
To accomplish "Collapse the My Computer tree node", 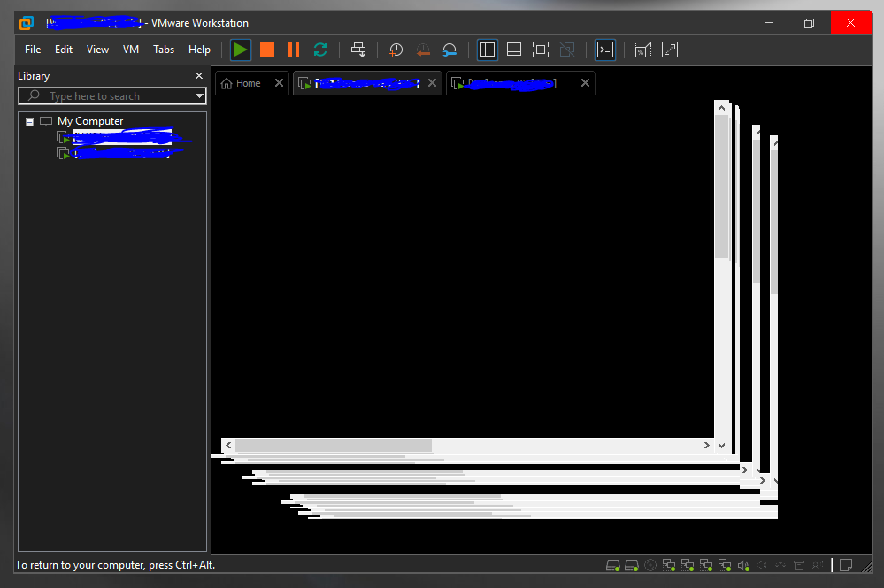I will tap(29, 122).
